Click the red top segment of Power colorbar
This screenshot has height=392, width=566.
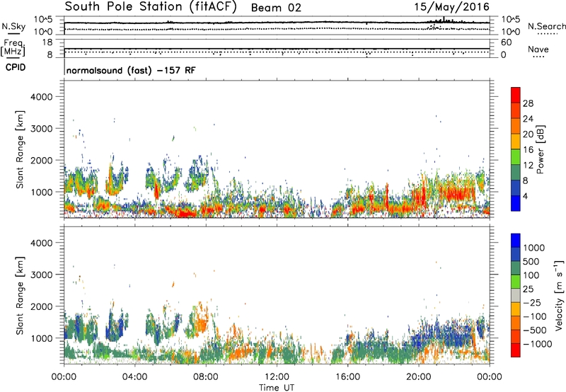516,95
